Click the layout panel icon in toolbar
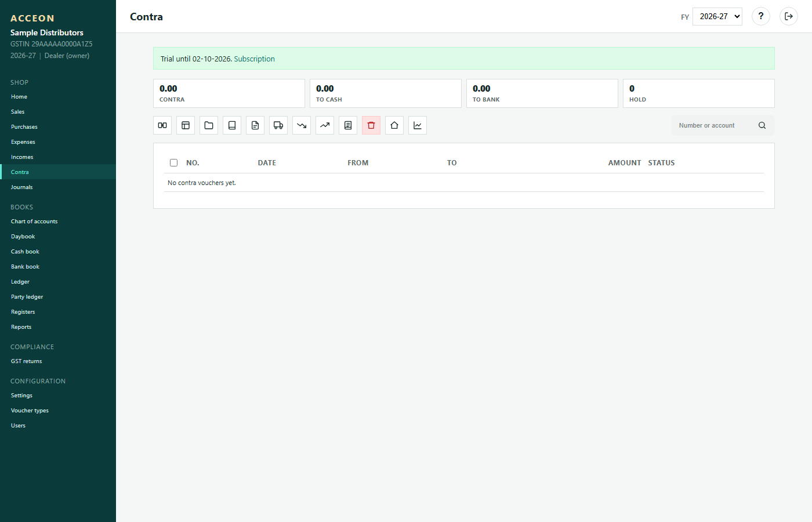 (x=186, y=125)
